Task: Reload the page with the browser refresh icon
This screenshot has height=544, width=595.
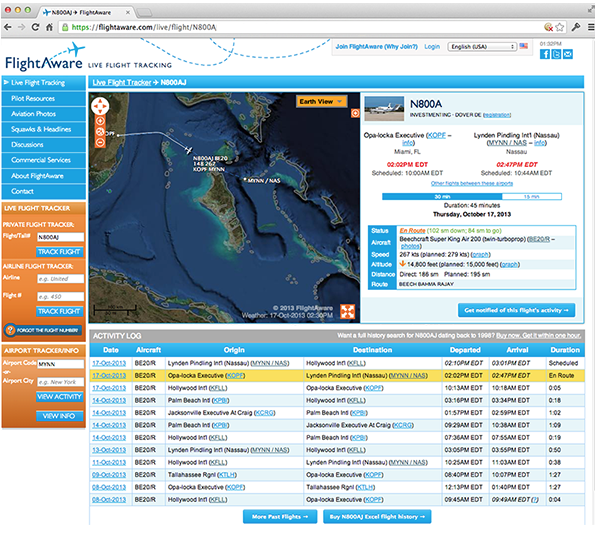Action: [35, 27]
